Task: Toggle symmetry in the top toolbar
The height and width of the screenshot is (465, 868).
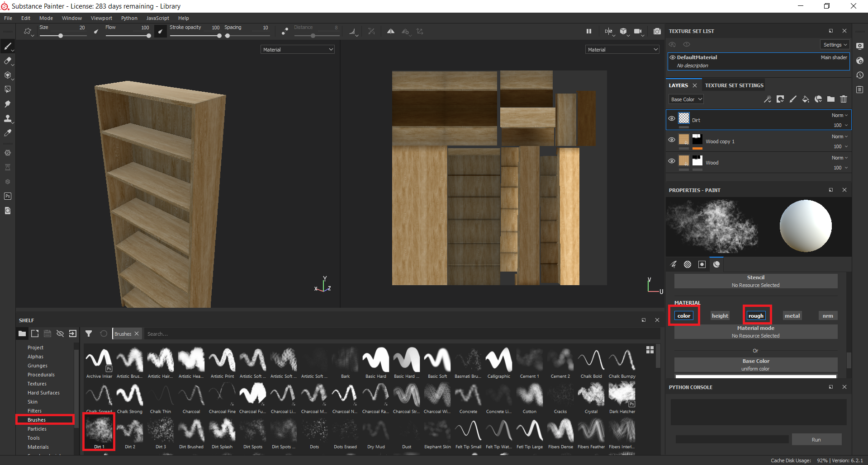Action: coord(391,31)
